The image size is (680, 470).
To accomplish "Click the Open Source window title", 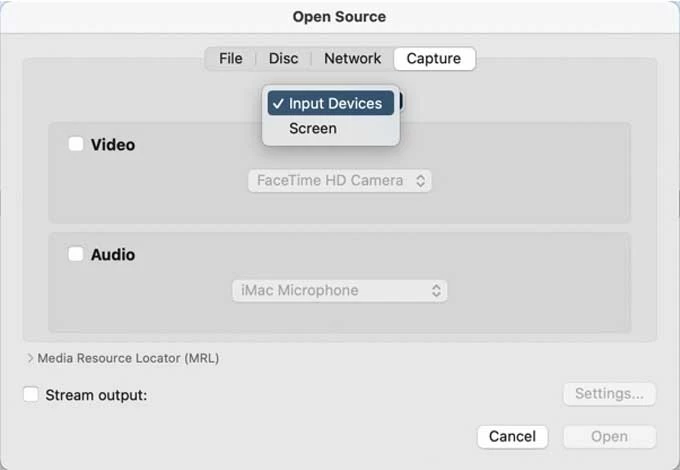I will 339,17.
